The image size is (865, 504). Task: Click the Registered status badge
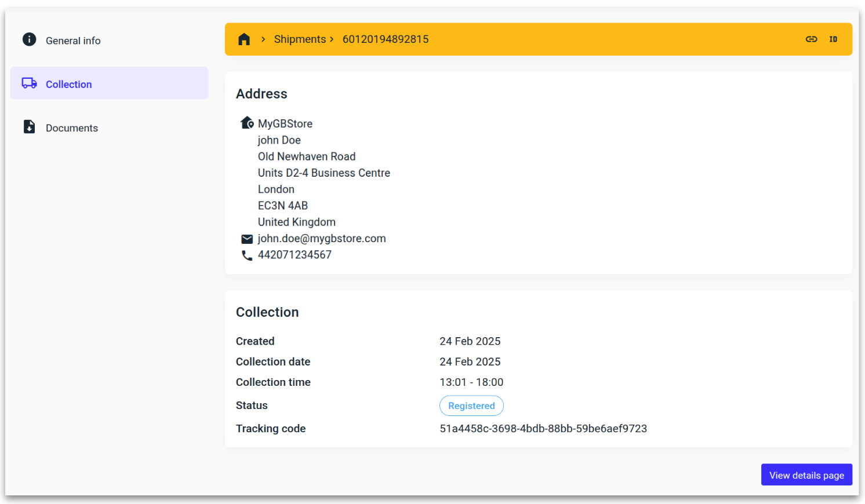tap(471, 406)
